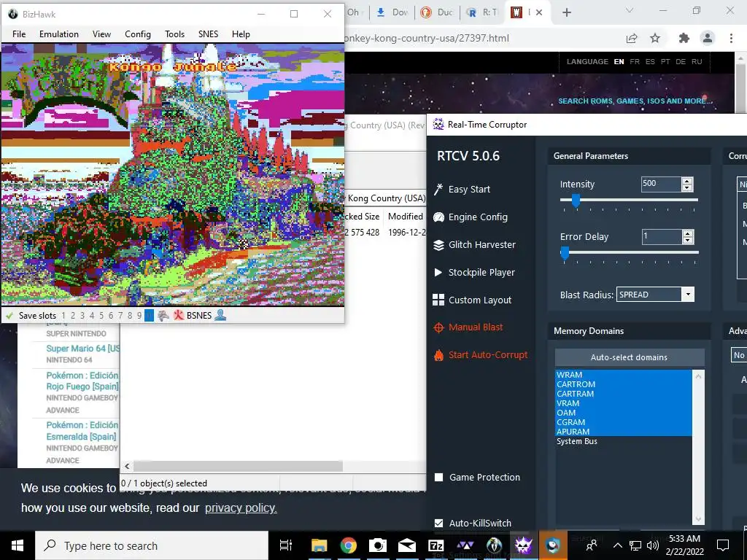This screenshot has width=747, height=560.
Task: Open the SNES menu in BizHawk
Action: click(208, 34)
